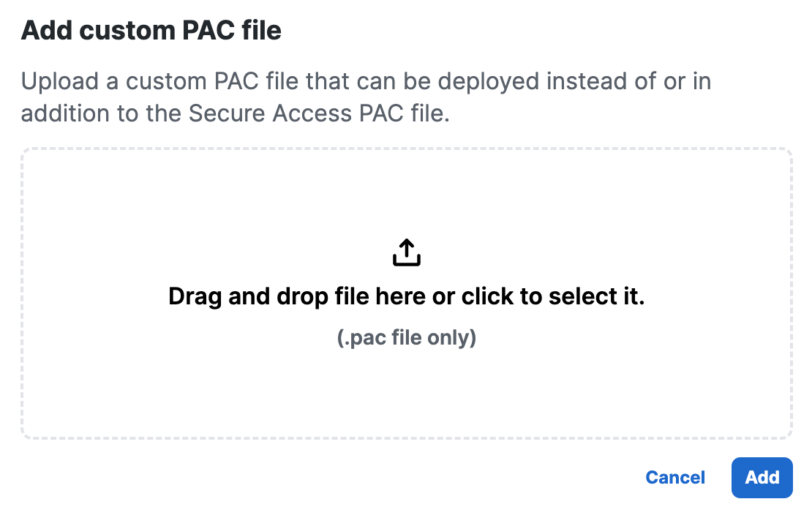The image size is (812, 518).
Task: Cancel the custom PAC file dialog
Action: pyautogui.click(x=674, y=478)
